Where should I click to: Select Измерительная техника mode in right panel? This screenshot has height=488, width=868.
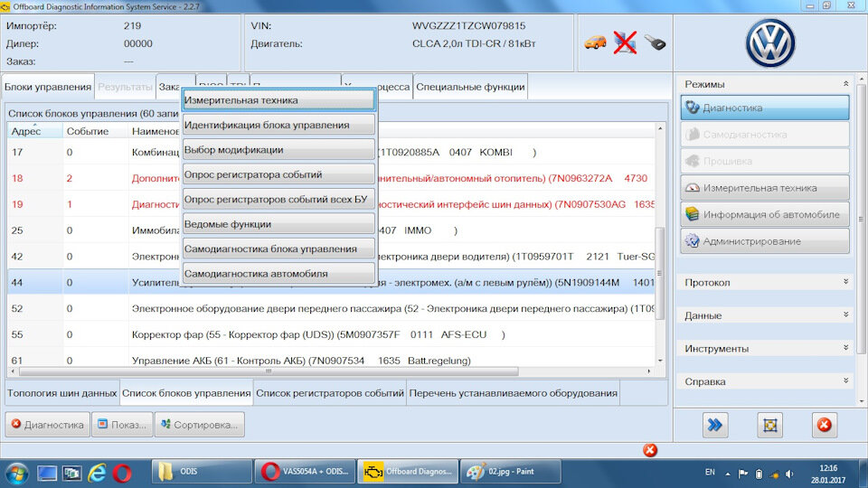pyautogui.click(x=765, y=188)
